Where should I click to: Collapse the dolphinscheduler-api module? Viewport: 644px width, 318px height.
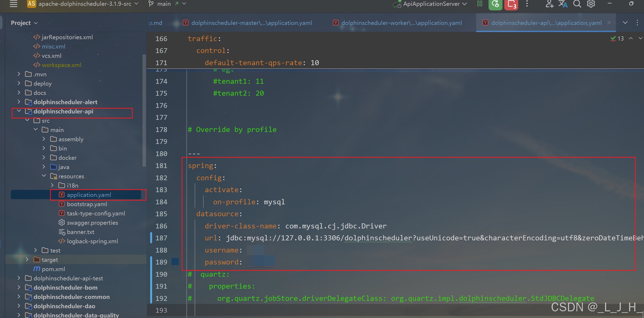point(19,111)
